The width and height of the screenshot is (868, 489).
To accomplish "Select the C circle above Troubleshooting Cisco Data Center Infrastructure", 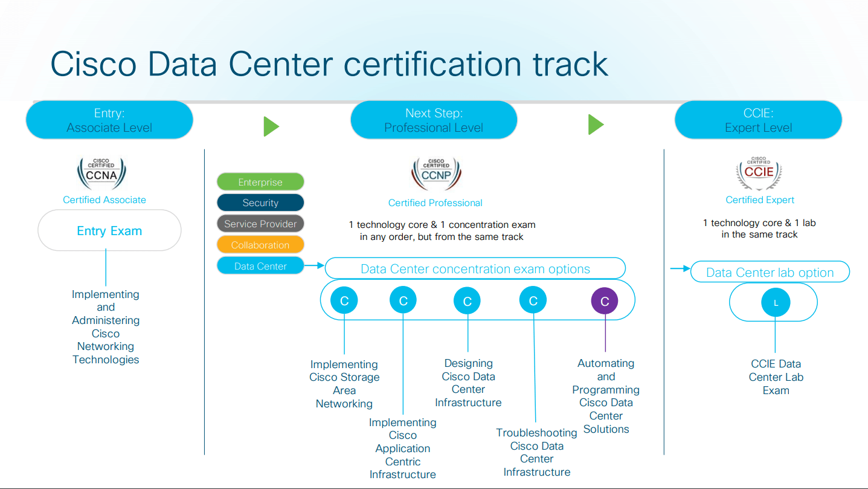I will 533,300.
